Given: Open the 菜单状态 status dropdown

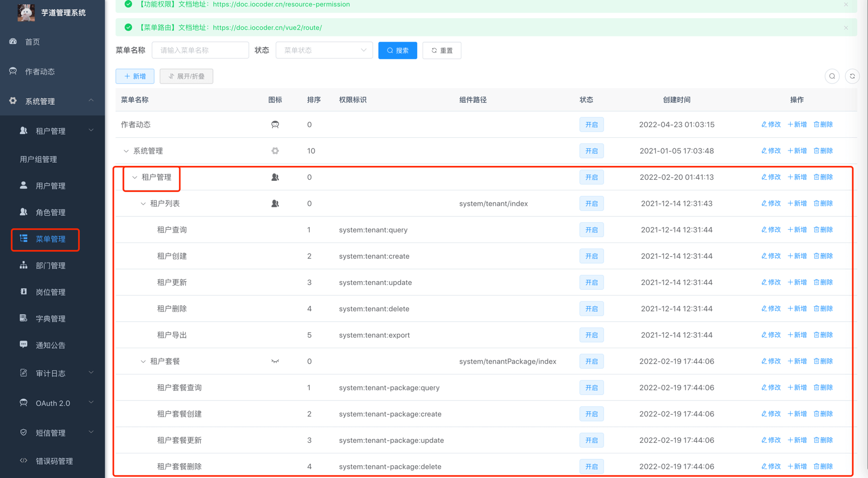Looking at the screenshot, I should [x=324, y=51].
